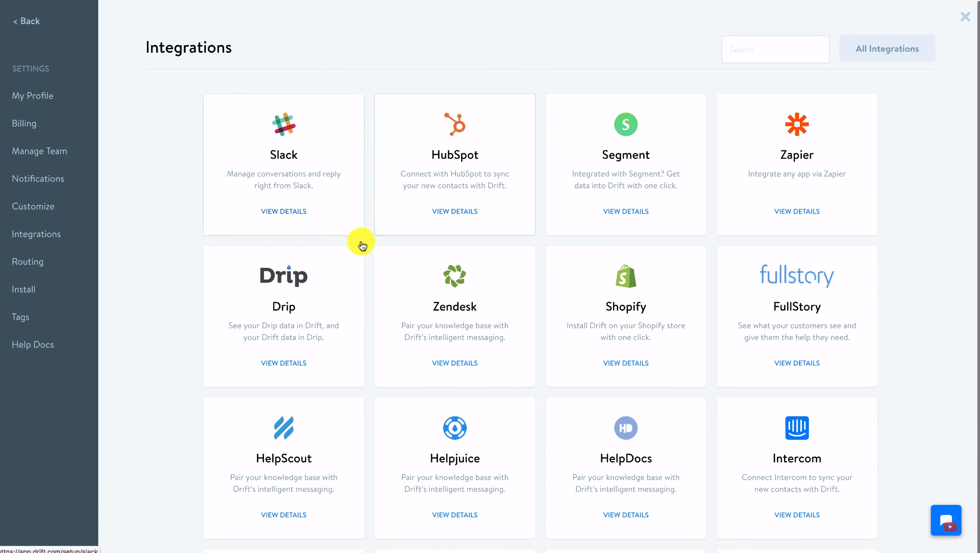Click the Zendesk card title

(x=455, y=307)
